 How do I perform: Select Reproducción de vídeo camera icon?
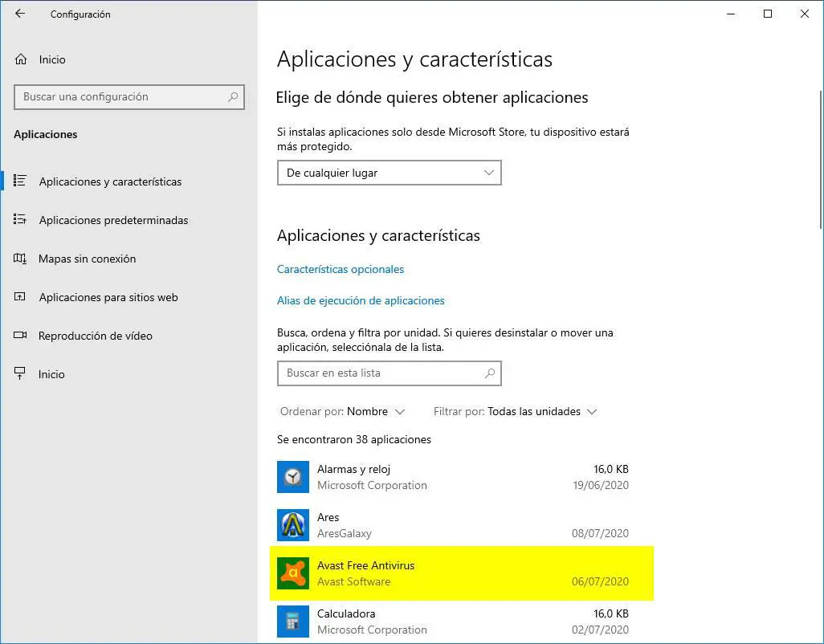20,335
